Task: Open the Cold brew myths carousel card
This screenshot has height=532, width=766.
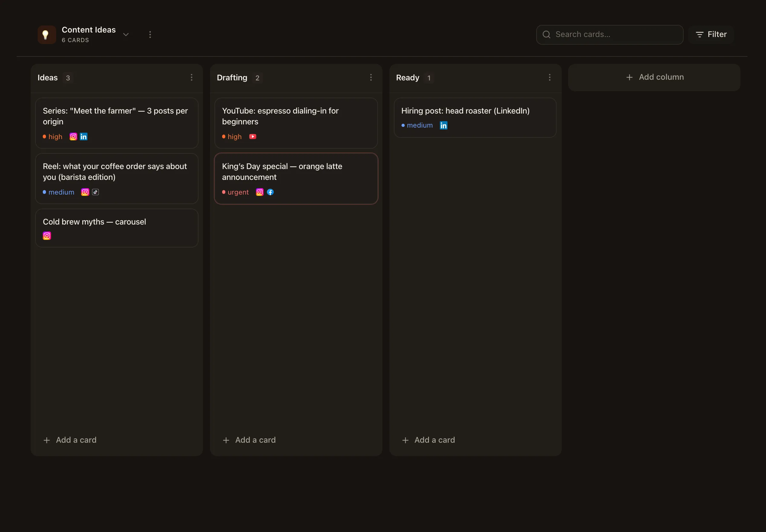Action: pos(117,228)
